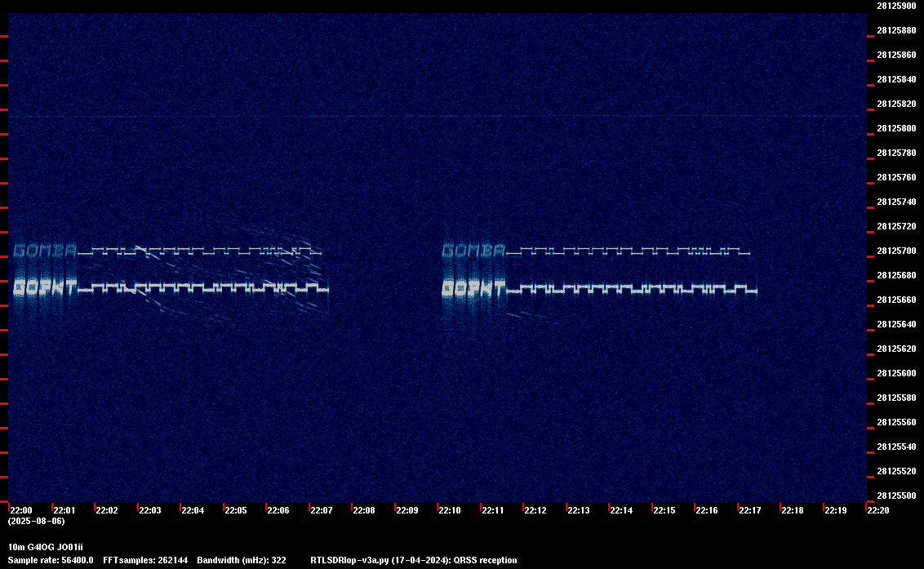Click the 22:15 time axis label
This screenshot has height=569, width=924.
pos(664,510)
